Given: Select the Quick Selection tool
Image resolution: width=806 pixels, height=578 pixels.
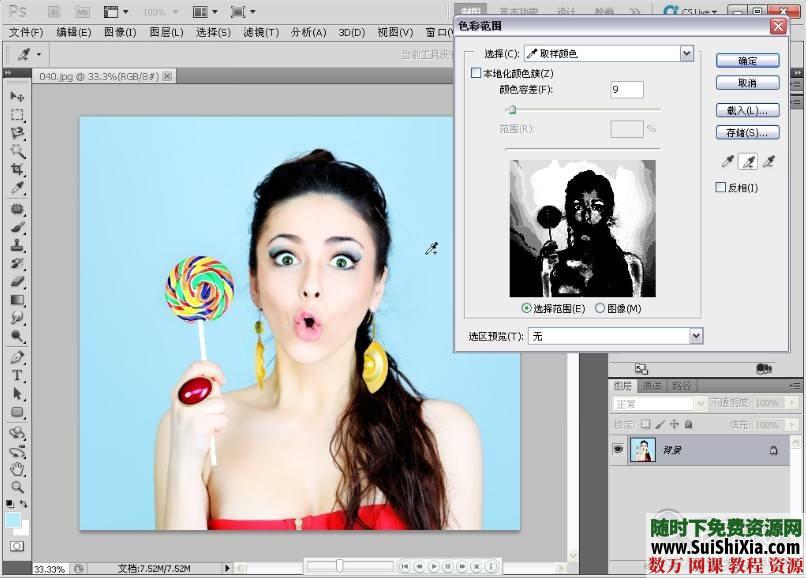Looking at the screenshot, I should tap(17, 151).
